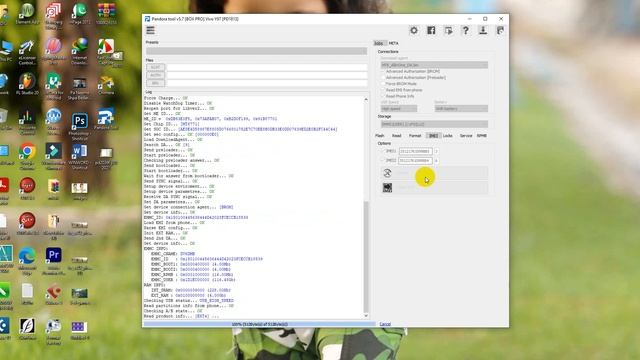Image resolution: width=640 pixels, height=360 pixels.
Task: Click the dark chip icon button below repair
Action: point(387,187)
